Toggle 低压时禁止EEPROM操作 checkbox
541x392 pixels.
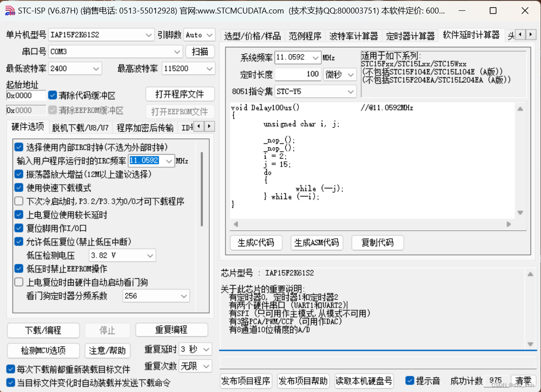pyautogui.click(x=19, y=268)
